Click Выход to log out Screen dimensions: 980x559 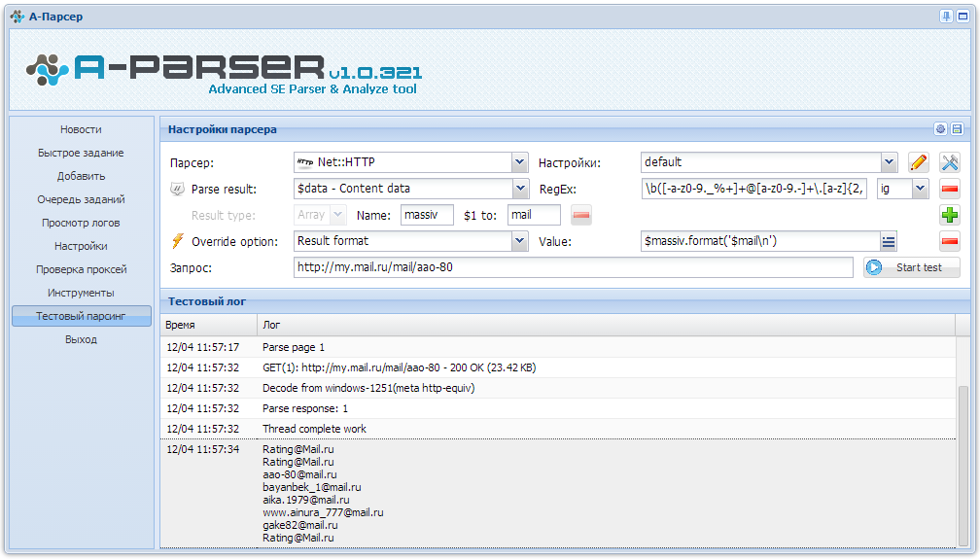click(x=81, y=339)
